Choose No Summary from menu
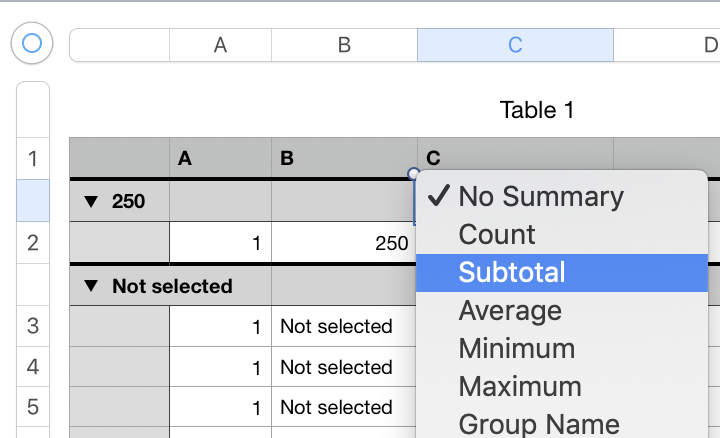The width and height of the screenshot is (720, 438). [541, 196]
